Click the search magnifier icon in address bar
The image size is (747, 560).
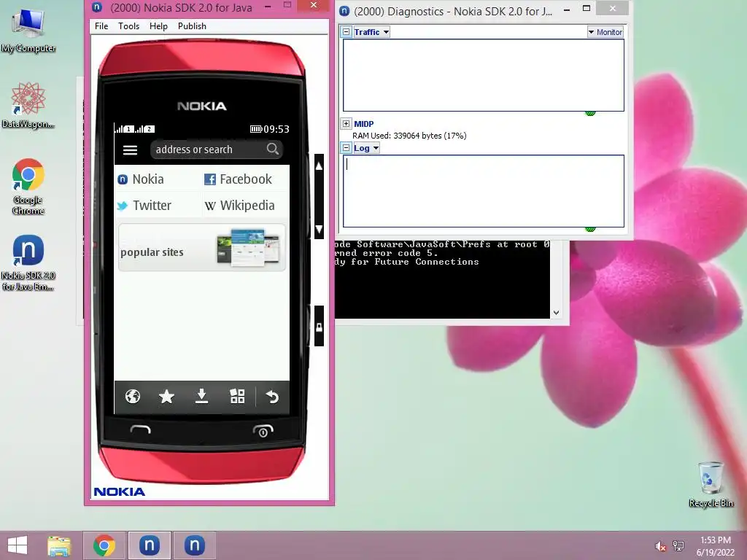(273, 149)
